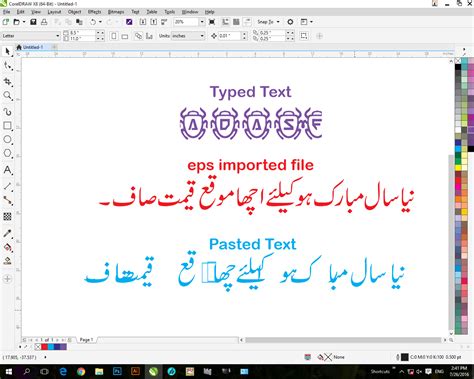The width and height of the screenshot is (474, 379).
Task: Click the Paste icon in the standard toolbar
Action: [79, 22]
